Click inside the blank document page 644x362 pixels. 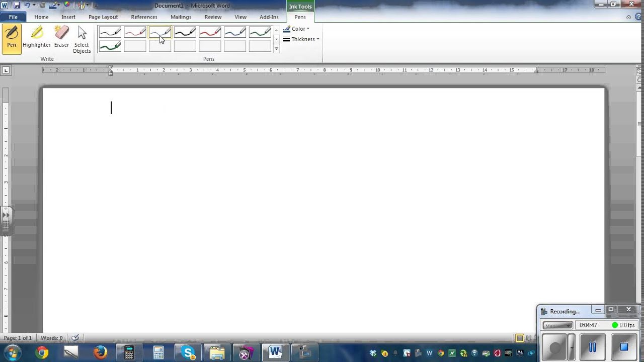(324, 210)
